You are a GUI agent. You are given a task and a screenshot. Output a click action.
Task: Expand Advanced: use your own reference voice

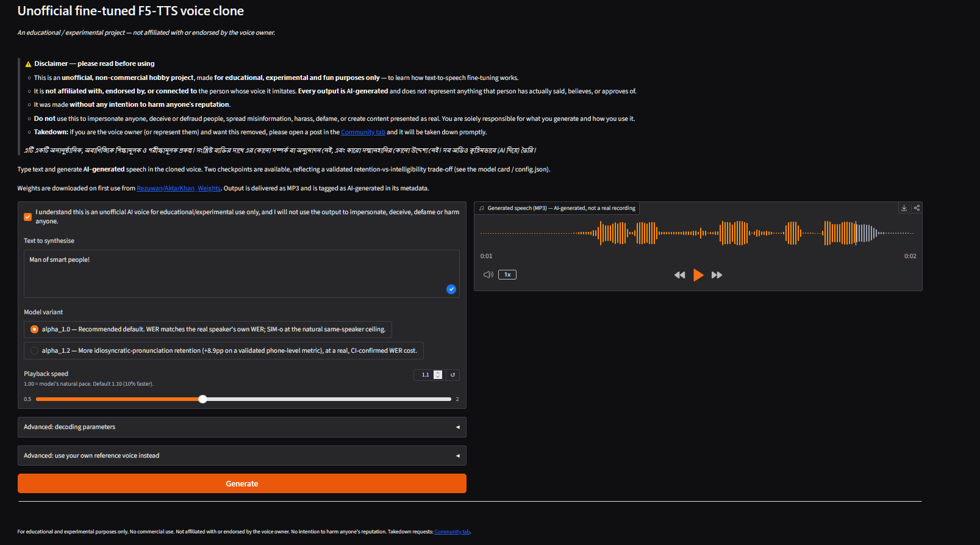242,456
